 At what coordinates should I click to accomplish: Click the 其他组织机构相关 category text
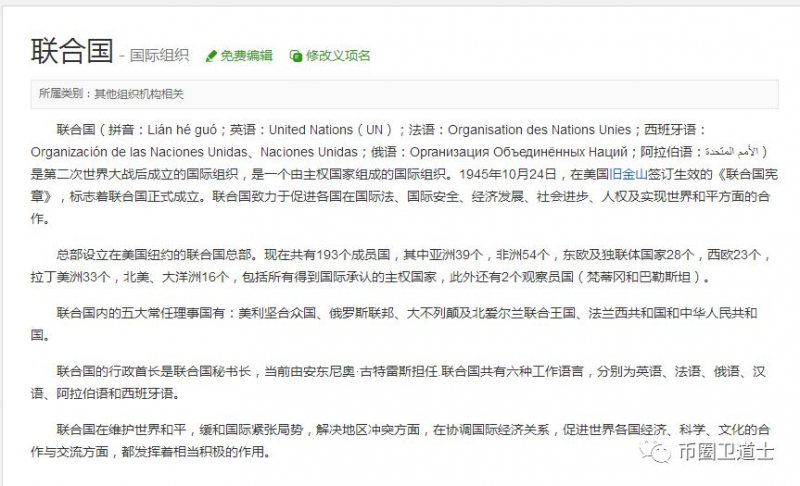(139, 94)
